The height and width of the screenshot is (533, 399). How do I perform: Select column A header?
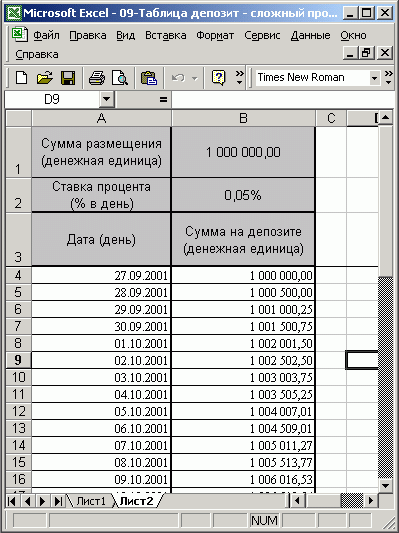click(101, 118)
